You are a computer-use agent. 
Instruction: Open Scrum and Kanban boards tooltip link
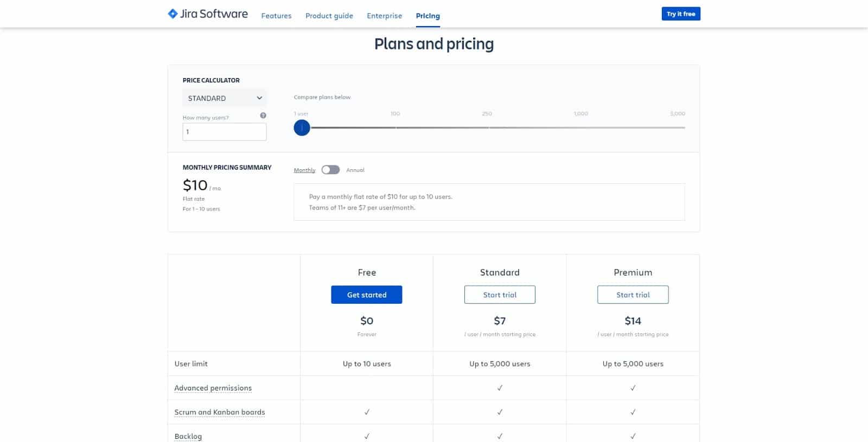(x=220, y=412)
